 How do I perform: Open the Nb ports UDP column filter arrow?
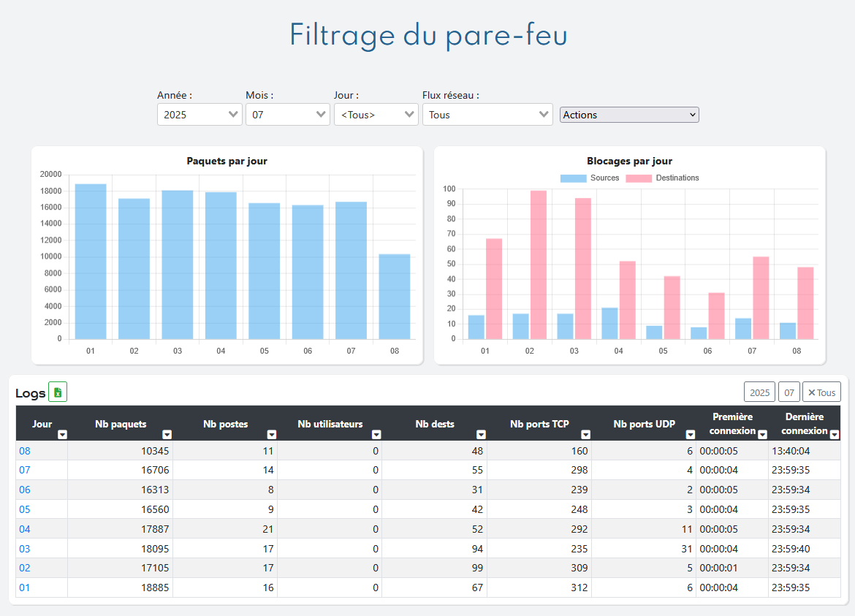[691, 435]
